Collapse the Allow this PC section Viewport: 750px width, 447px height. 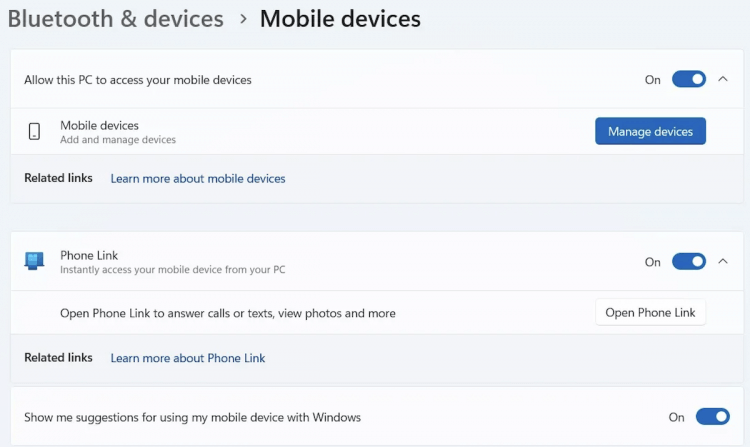coord(723,79)
